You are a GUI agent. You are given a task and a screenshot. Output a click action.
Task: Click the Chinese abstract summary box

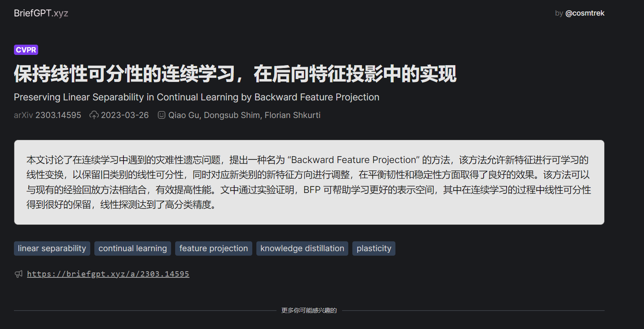(x=309, y=182)
